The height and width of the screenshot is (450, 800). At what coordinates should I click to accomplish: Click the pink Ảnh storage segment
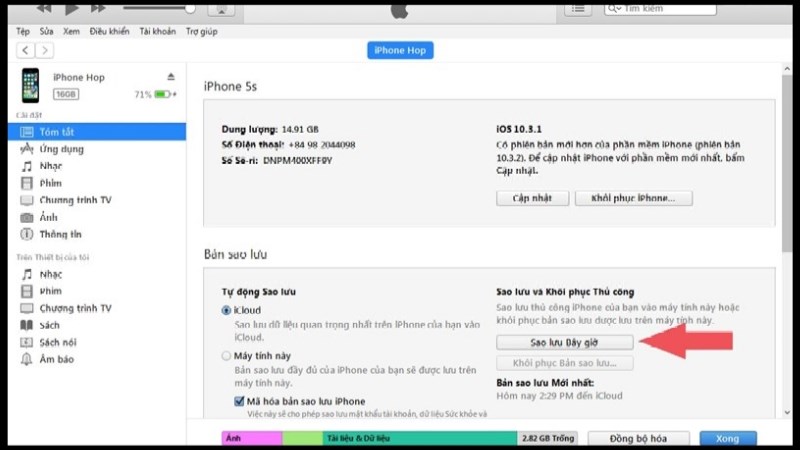(x=252, y=438)
